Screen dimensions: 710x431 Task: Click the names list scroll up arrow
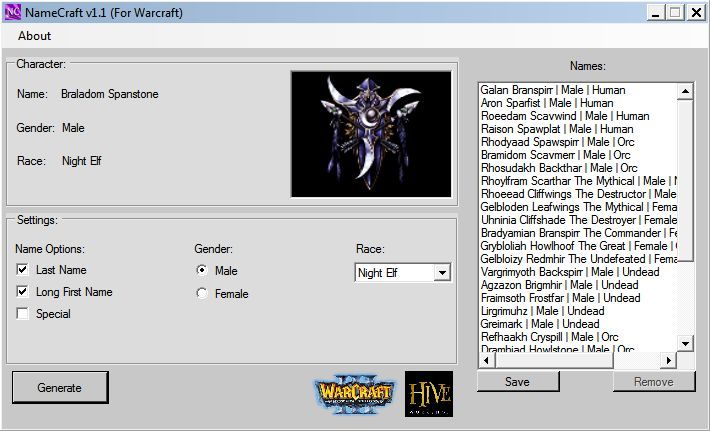(x=686, y=91)
